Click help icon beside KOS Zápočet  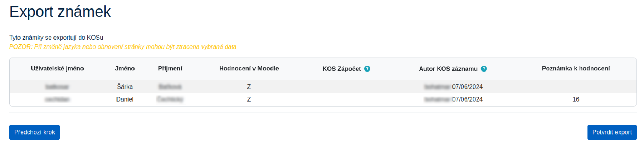click(367, 69)
